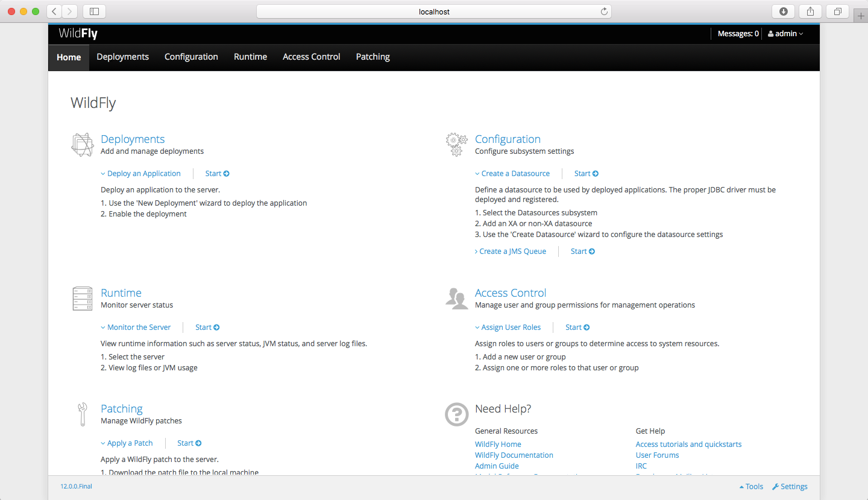Click the Runtime server rack icon

[83, 299]
